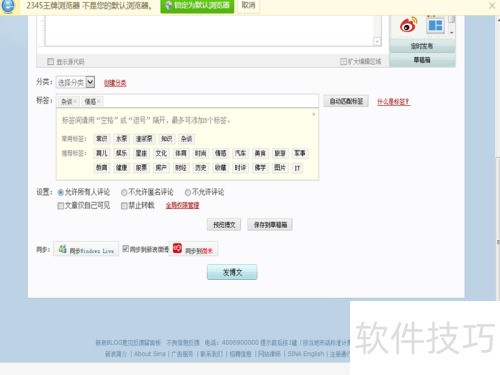The image size is (500, 375).
Task: Open the 草稿箱 drafts tab
Action: pyautogui.click(x=422, y=60)
